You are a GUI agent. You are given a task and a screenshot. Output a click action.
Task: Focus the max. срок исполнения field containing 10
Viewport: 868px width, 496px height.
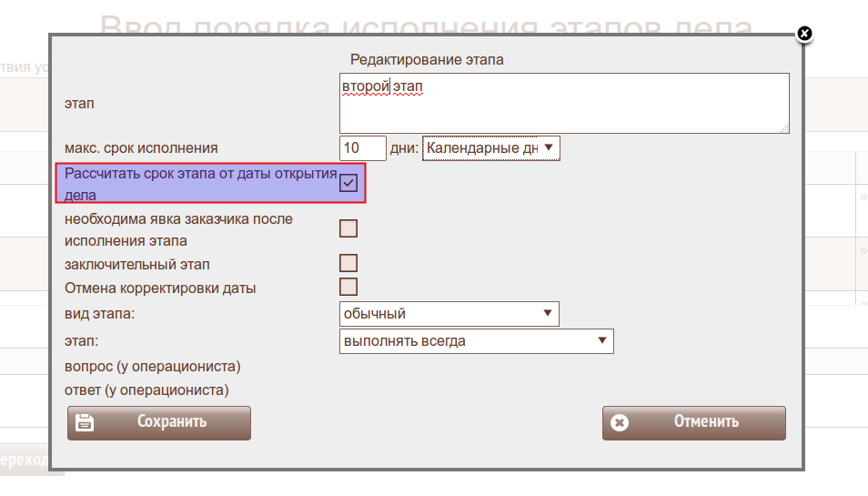click(362, 147)
